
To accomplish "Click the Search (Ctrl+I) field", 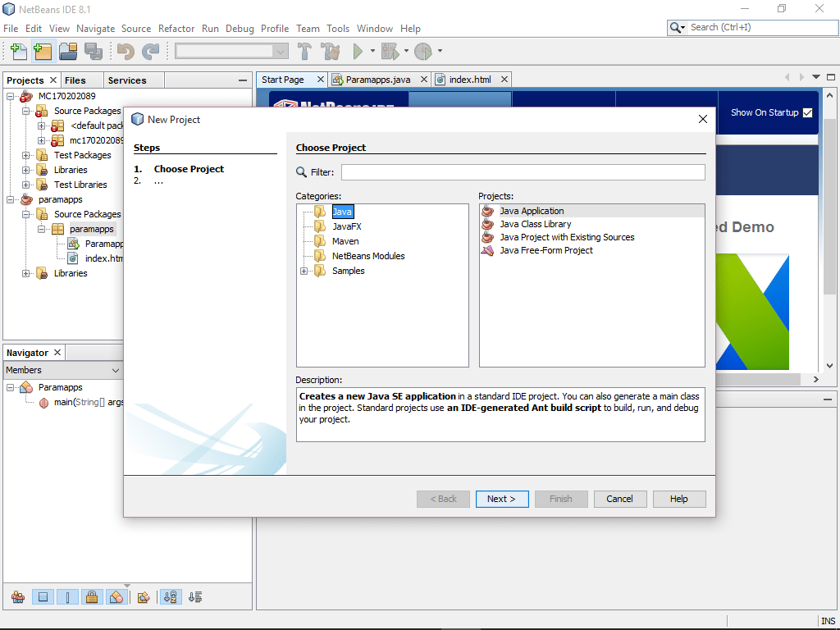I will click(x=762, y=27).
